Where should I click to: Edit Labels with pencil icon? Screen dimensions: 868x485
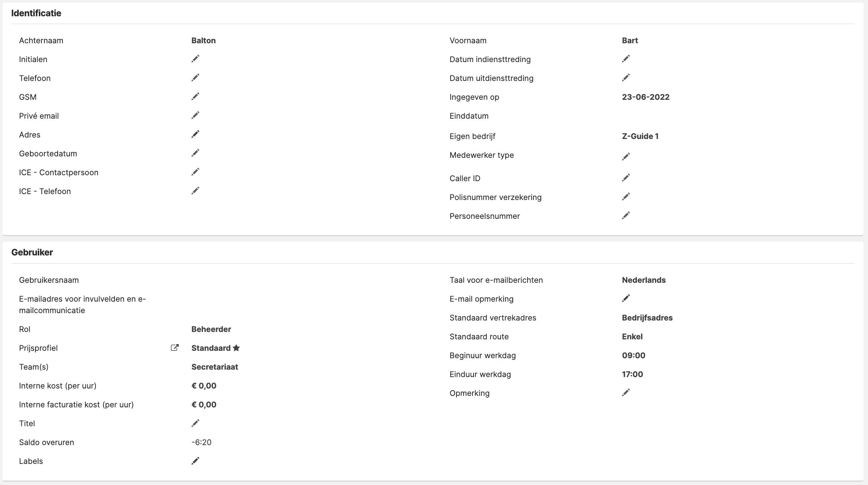(x=195, y=461)
